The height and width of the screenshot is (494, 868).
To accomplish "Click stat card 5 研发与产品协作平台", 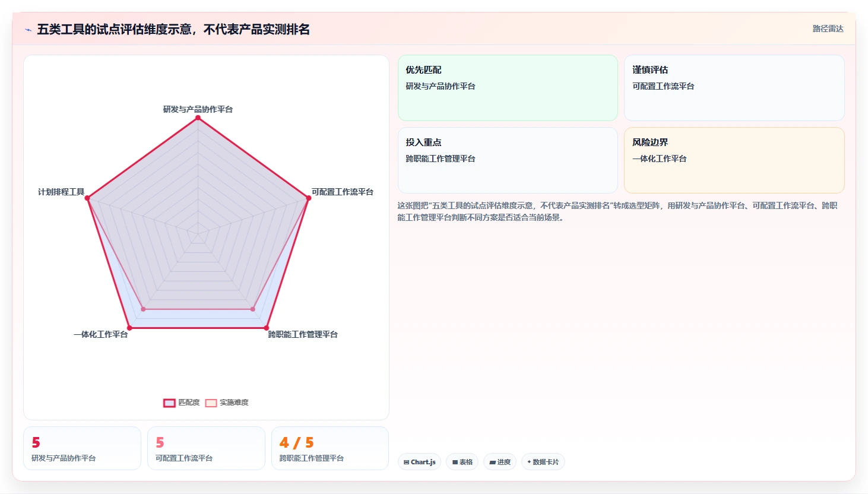I will pos(82,448).
